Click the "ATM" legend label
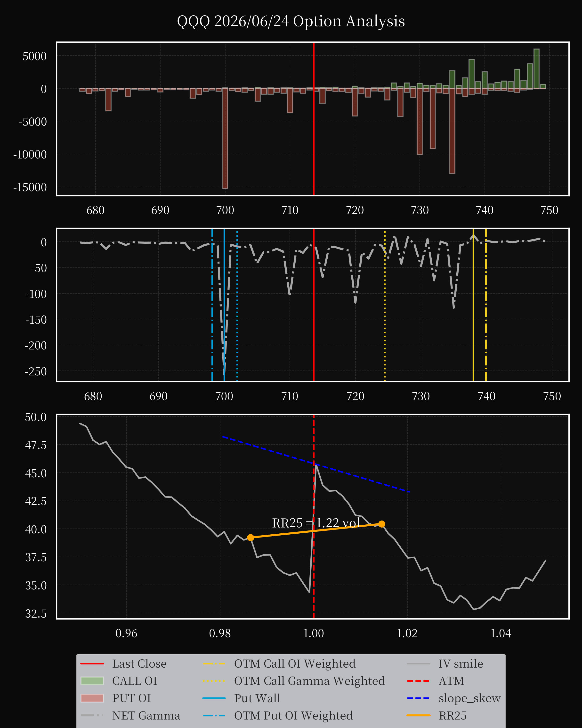Viewport: 582px width, 728px height. tap(452, 681)
